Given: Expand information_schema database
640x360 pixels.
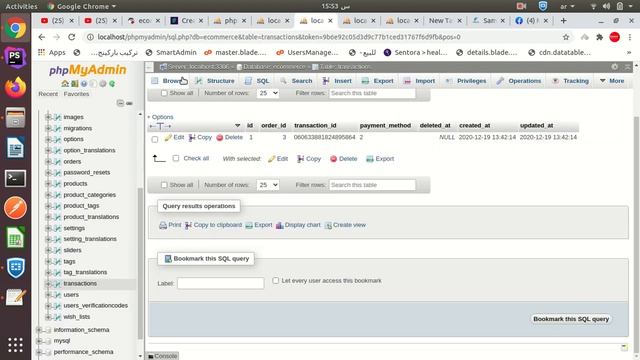Looking at the screenshot, I should 39,330.
